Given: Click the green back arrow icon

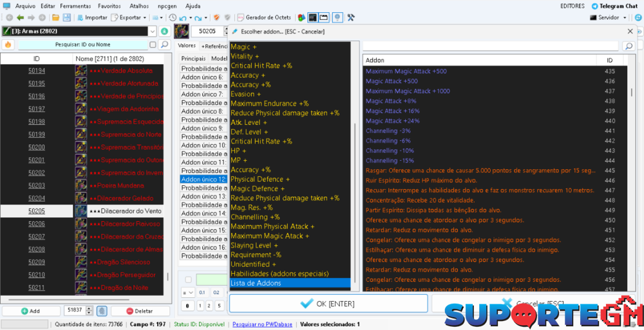Looking at the screenshot, I should coord(20,17).
